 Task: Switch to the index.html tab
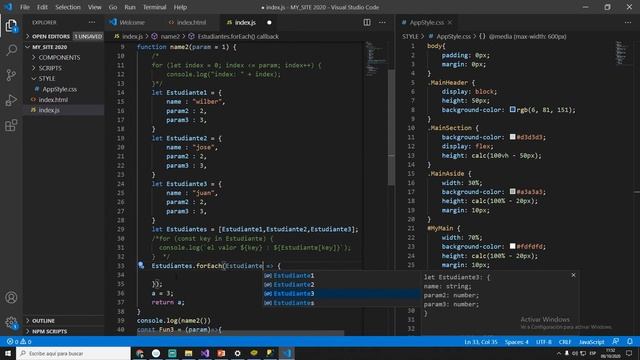(x=191, y=22)
